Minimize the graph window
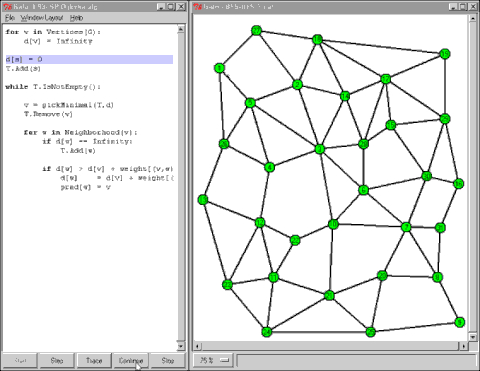This screenshot has height=371, width=480. click(x=453, y=6)
